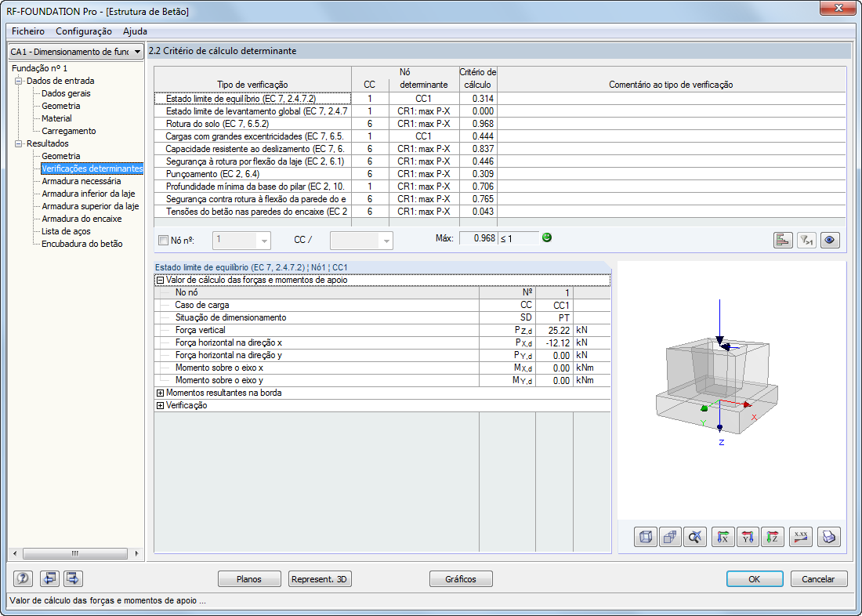View the model in Z direction
The height and width of the screenshot is (616, 862).
[773, 537]
